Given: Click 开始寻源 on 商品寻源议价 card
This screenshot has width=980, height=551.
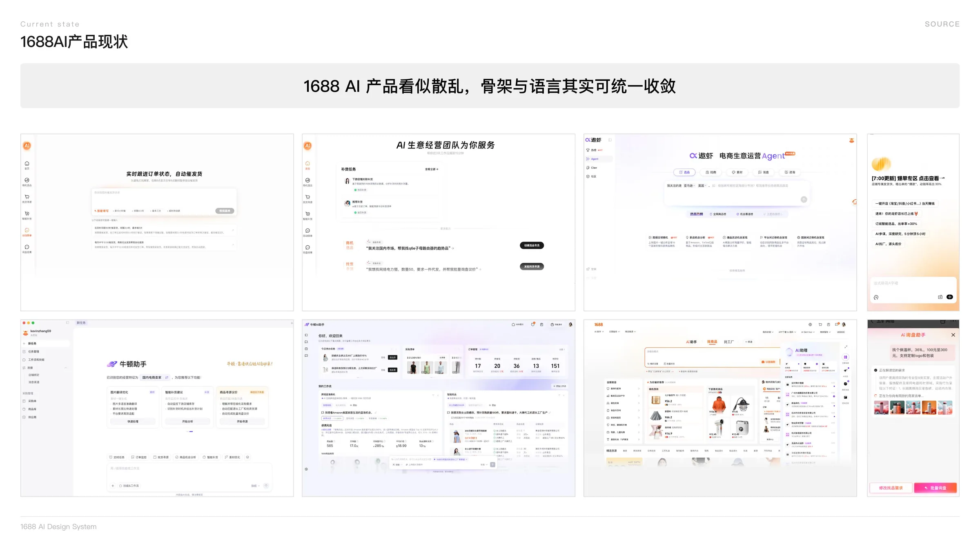Looking at the screenshot, I should pyautogui.click(x=242, y=421).
